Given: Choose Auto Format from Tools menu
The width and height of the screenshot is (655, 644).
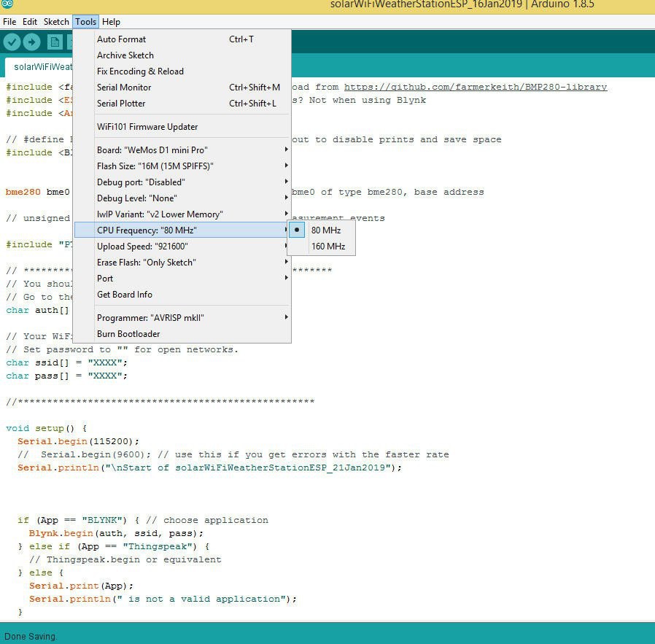Looking at the screenshot, I should 182,39.
